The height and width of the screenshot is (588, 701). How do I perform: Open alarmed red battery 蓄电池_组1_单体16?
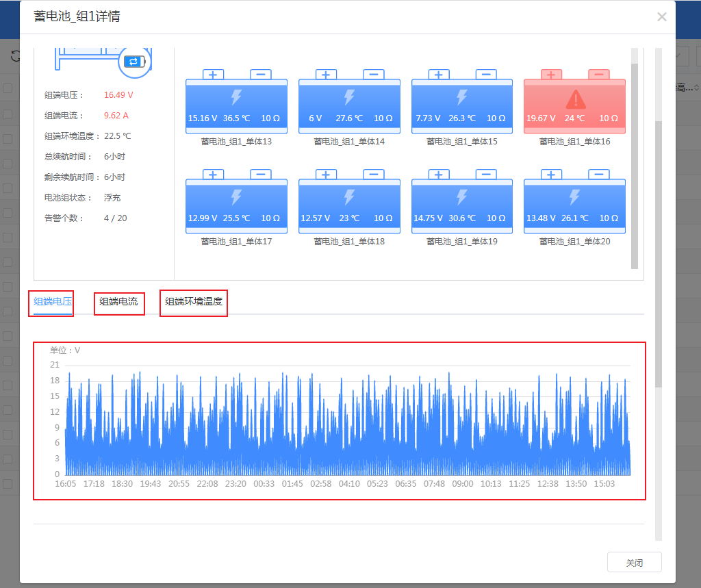574,101
